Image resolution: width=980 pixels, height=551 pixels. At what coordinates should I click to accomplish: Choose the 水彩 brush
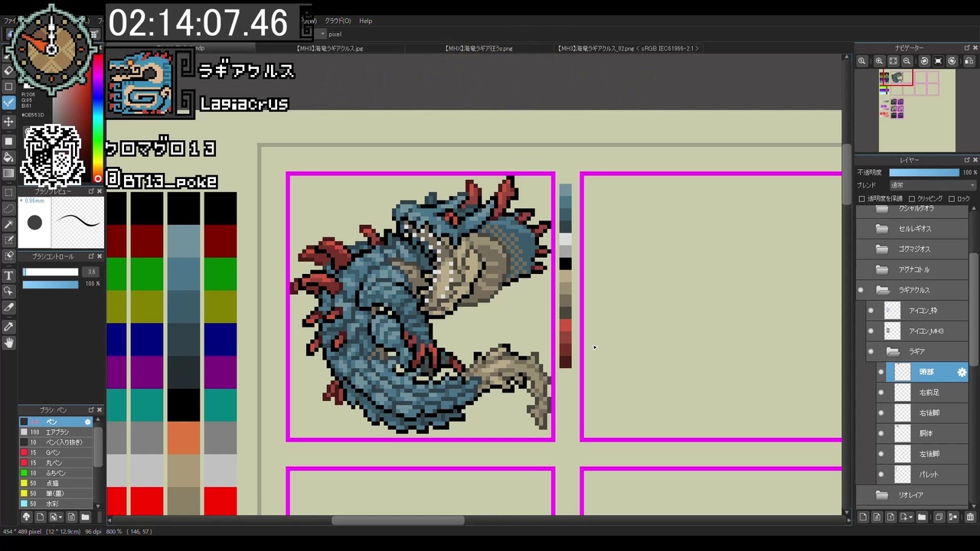[x=56, y=504]
